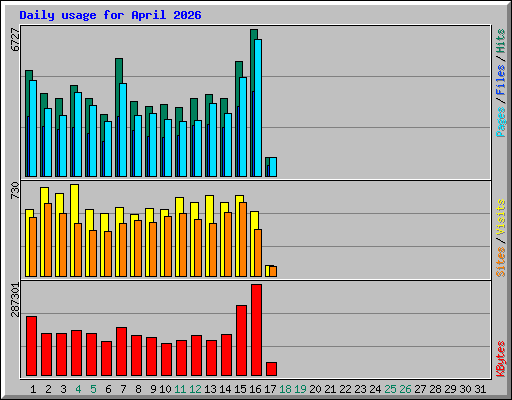Click the KBytes legend label
Screen dimensions: 512x400
tap(500, 359)
